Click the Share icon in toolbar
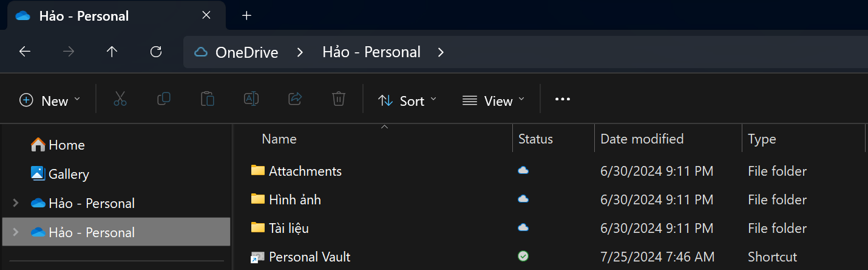868x270 pixels. click(295, 99)
